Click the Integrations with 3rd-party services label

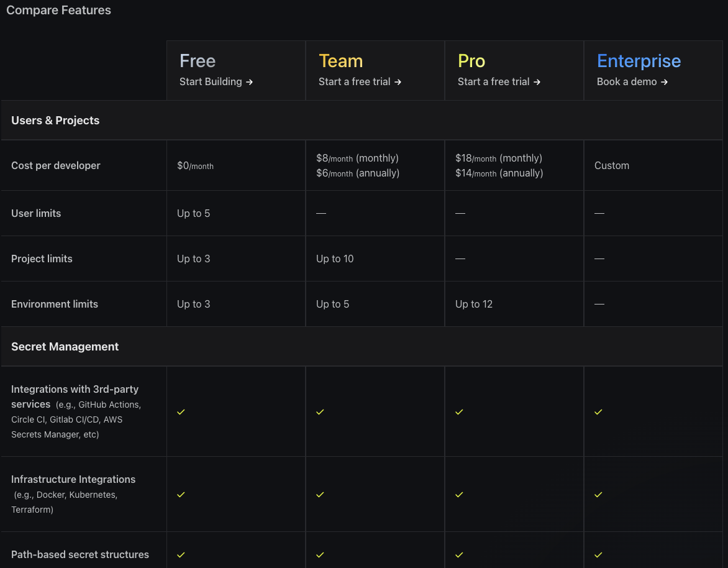click(75, 396)
